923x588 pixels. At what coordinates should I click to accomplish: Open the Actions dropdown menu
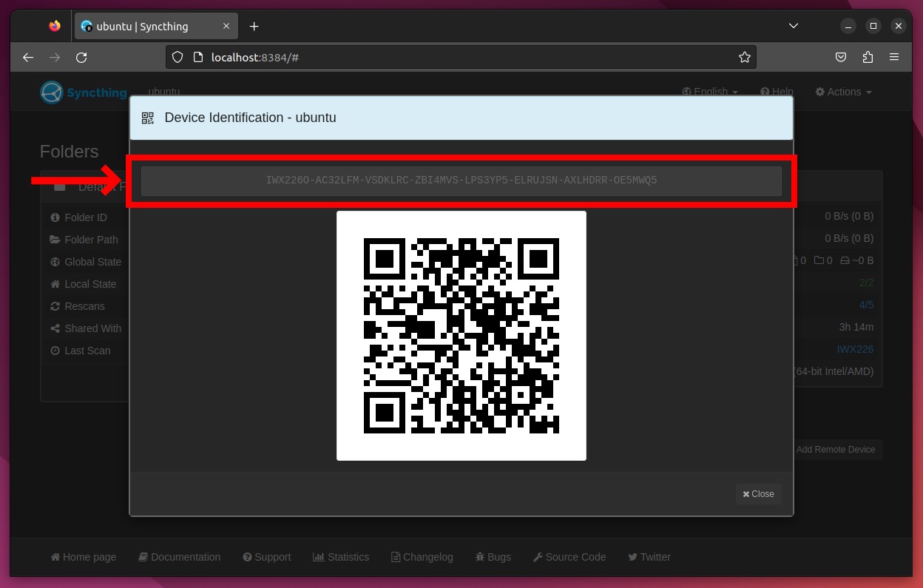(843, 92)
